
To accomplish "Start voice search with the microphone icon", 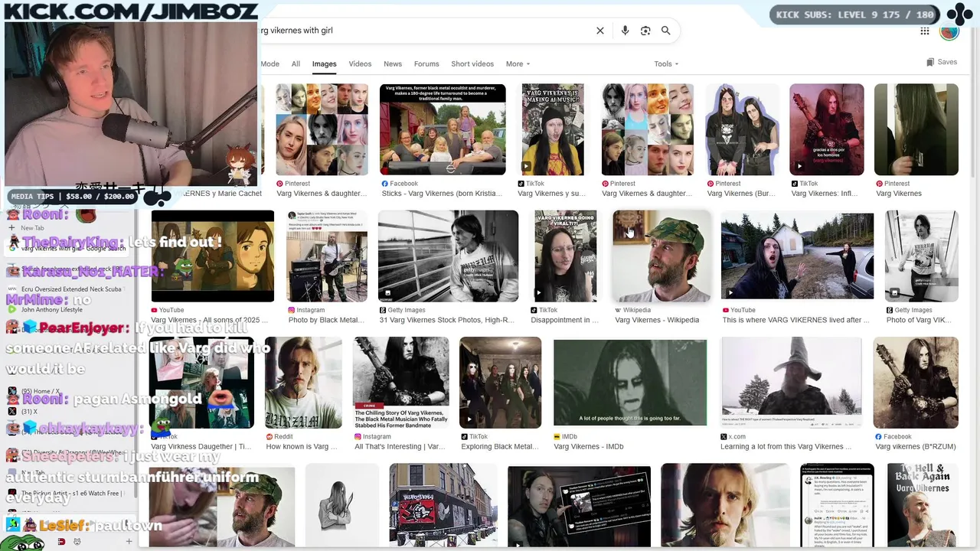I will point(625,31).
